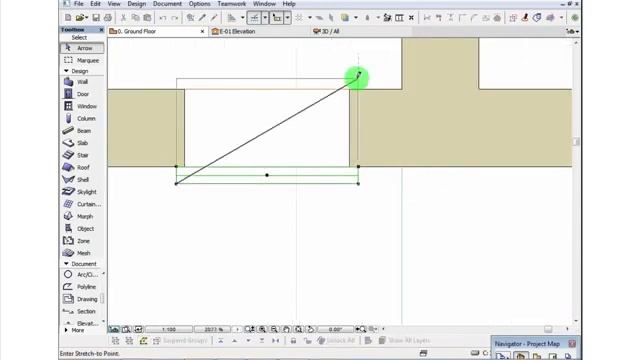Image resolution: width=640 pixels, height=360 pixels.
Task: Open the scale 1:100 dropdown
Action: (169, 329)
